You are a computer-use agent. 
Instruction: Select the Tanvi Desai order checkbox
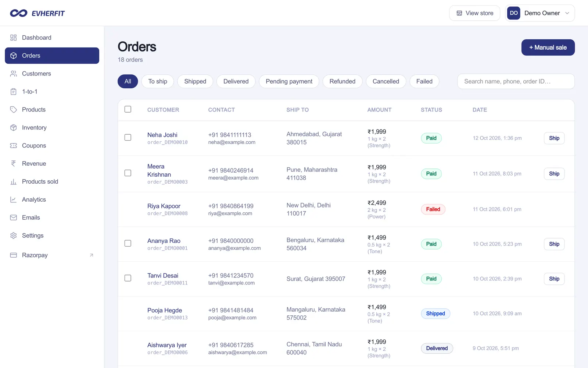128,278
